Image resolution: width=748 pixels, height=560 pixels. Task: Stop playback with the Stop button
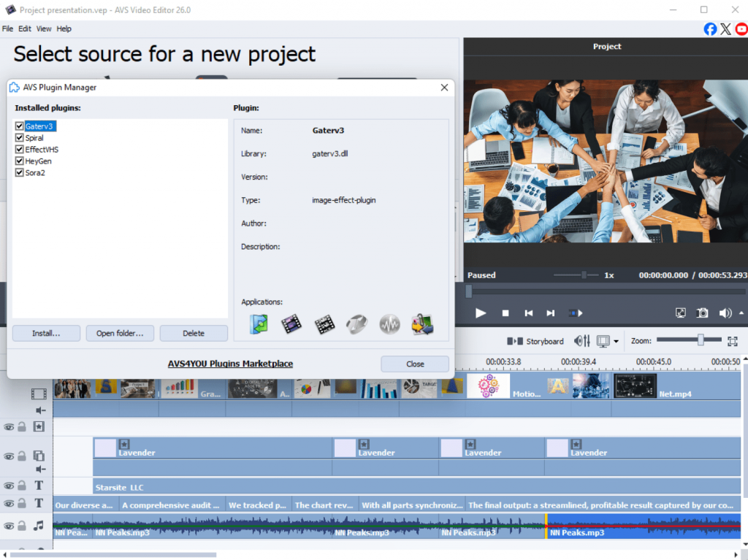[505, 313]
